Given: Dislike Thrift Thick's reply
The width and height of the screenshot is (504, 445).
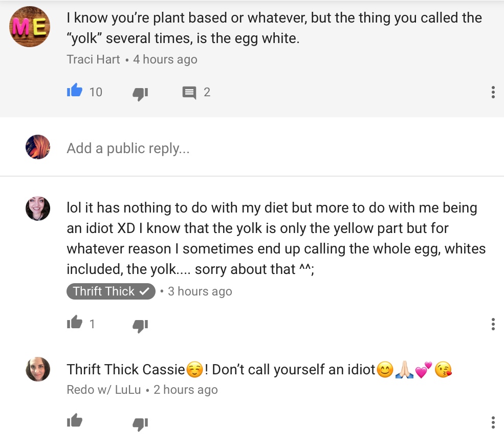Looking at the screenshot, I should pos(140,325).
